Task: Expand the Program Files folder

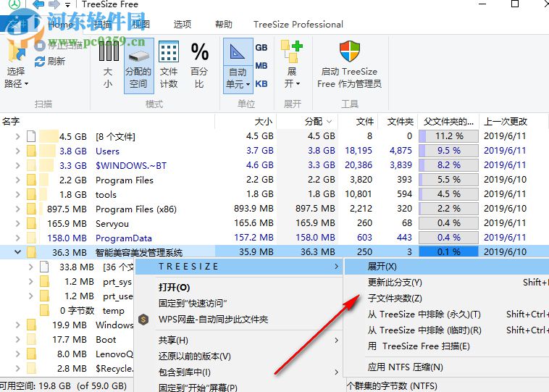Action: point(17,180)
